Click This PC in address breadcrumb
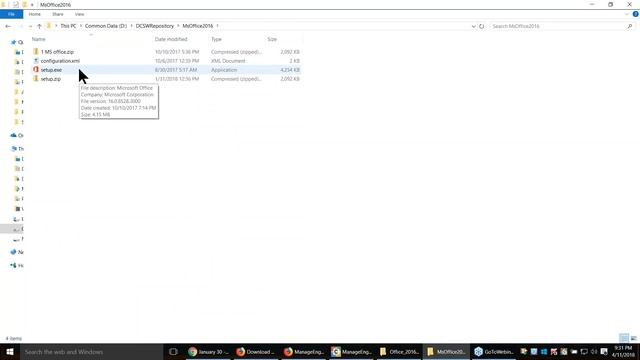The width and height of the screenshot is (640, 360). (x=68, y=26)
